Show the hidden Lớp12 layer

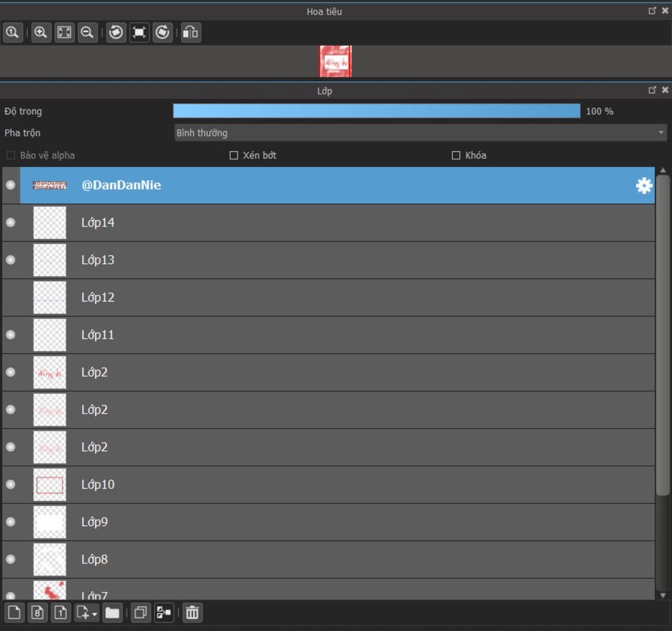pos(10,297)
